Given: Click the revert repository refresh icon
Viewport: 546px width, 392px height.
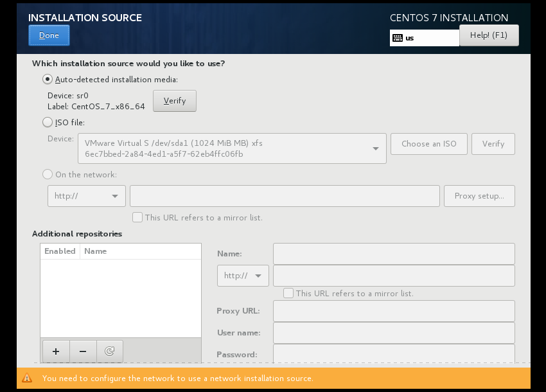Looking at the screenshot, I should tap(110, 352).
